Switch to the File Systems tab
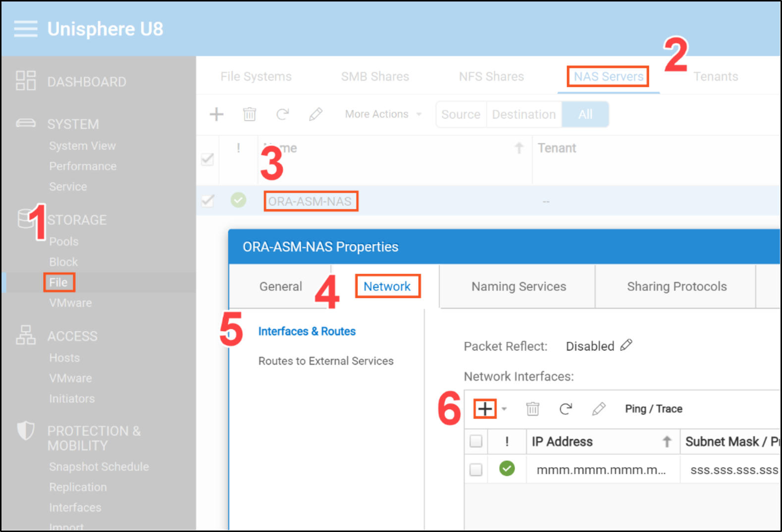 pos(256,77)
